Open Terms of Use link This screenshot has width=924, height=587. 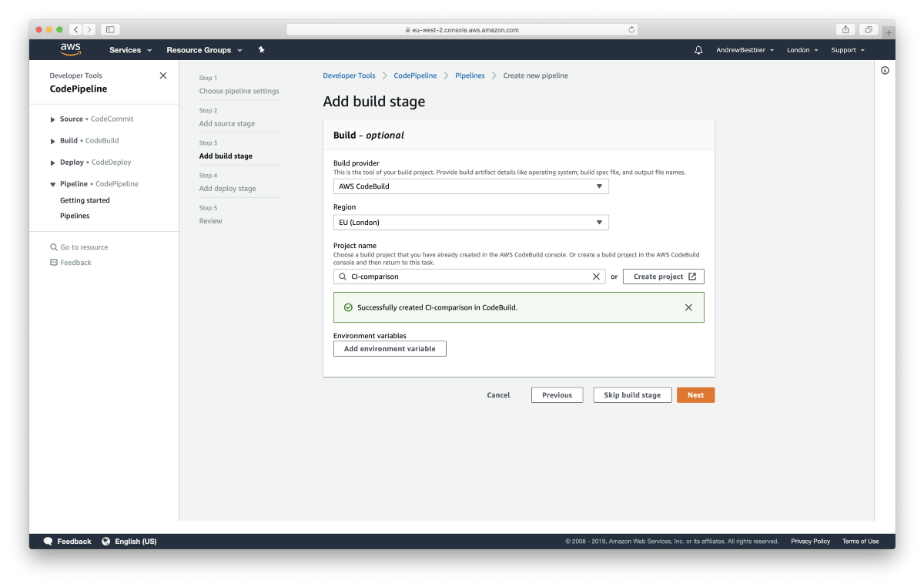coord(860,542)
